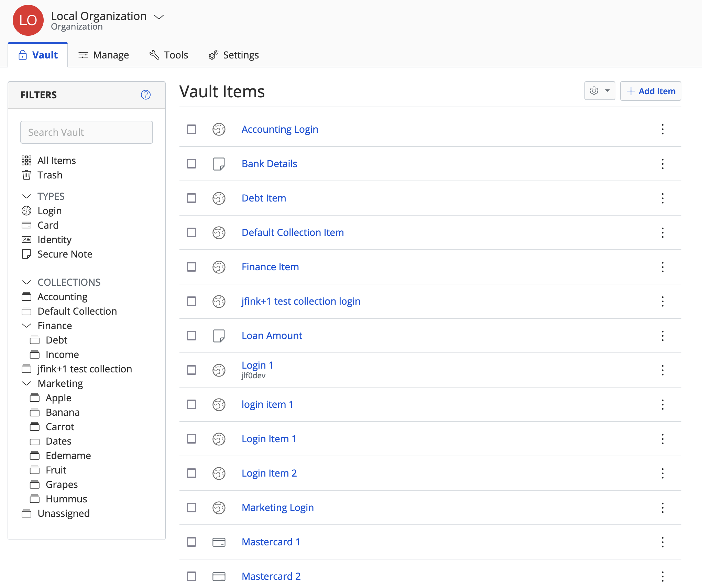Image resolution: width=702 pixels, height=588 pixels.
Task: Open the options menu for Loan Amount
Action: pyautogui.click(x=662, y=336)
